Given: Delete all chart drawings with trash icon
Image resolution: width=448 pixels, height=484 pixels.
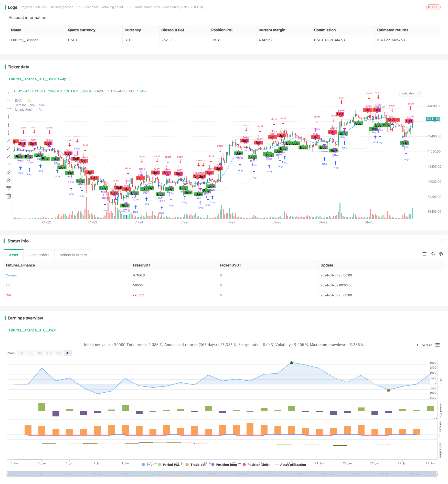Looking at the screenshot, I should tap(9, 196).
